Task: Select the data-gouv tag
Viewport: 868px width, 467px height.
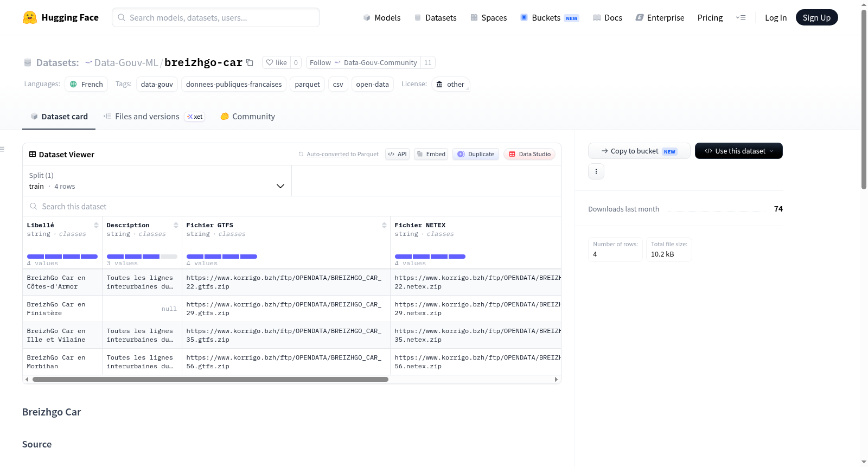Action: coord(157,84)
